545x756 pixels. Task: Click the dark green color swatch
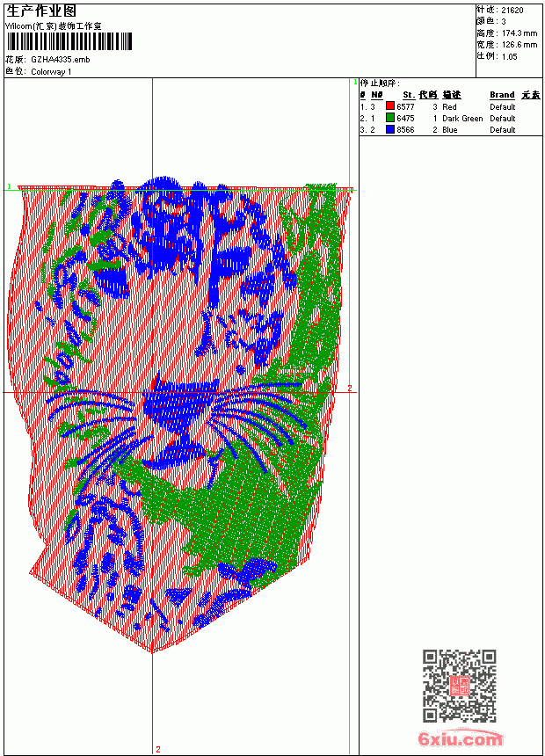[390, 118]
